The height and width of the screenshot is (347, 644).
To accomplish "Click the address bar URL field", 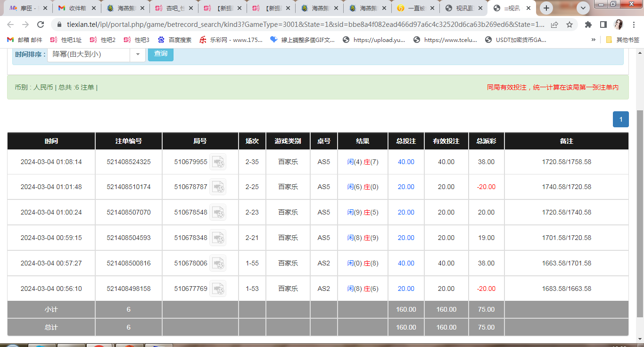I will point(306,25).
